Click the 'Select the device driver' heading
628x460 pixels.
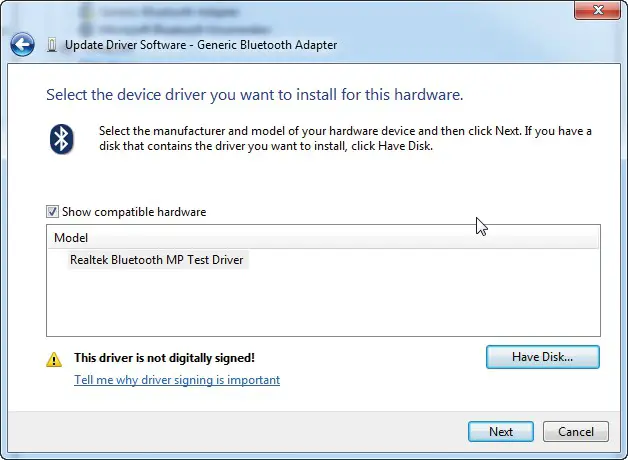(254, 95)
